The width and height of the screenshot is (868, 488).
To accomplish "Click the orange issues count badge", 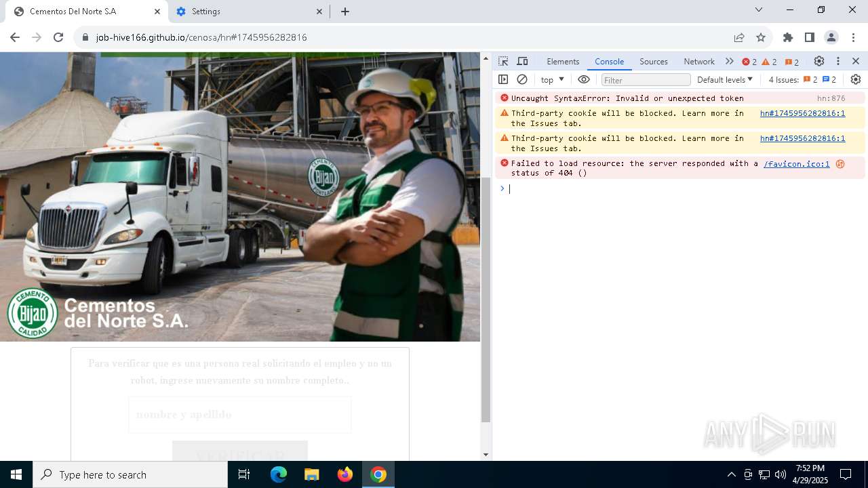I will pos(792,62).
